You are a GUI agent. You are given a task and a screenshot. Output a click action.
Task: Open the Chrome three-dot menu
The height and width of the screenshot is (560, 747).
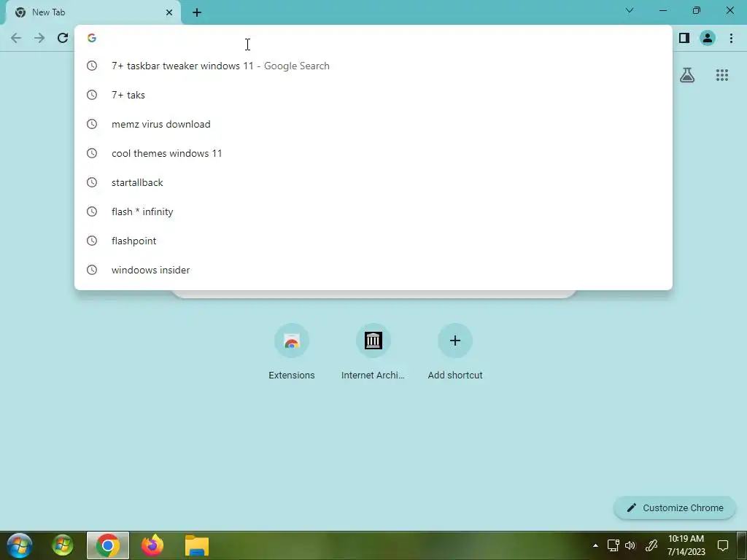pos(731,38)
